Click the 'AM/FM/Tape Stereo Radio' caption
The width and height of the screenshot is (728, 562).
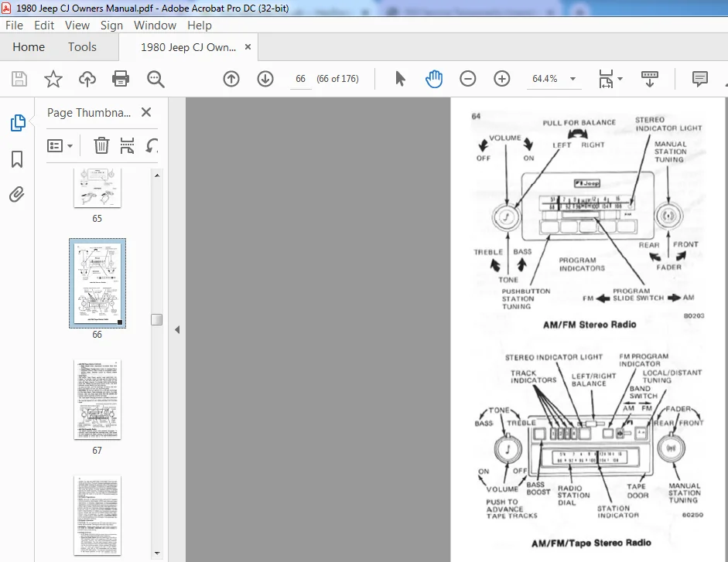(591, 543)
